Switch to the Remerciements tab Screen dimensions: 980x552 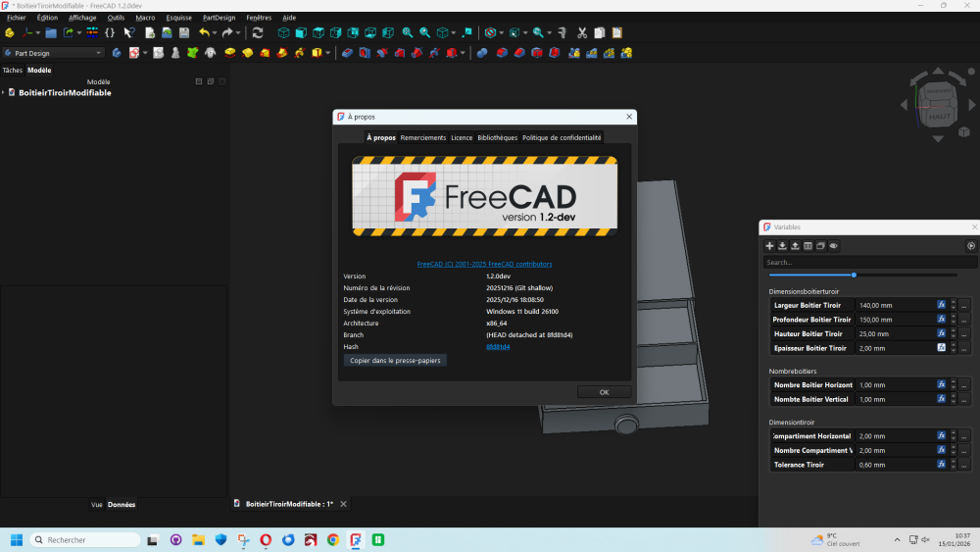click(x=423, y=137)
